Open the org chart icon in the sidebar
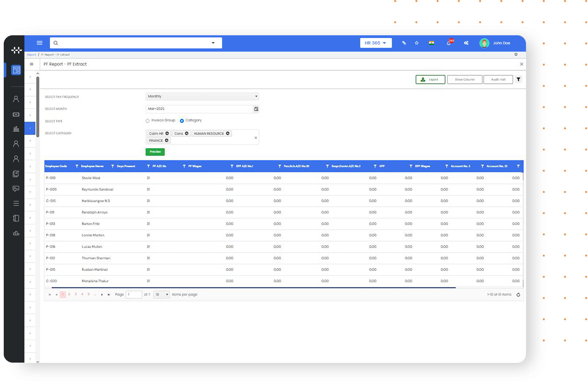Screen dimensions: 588x385 [16, 233]
